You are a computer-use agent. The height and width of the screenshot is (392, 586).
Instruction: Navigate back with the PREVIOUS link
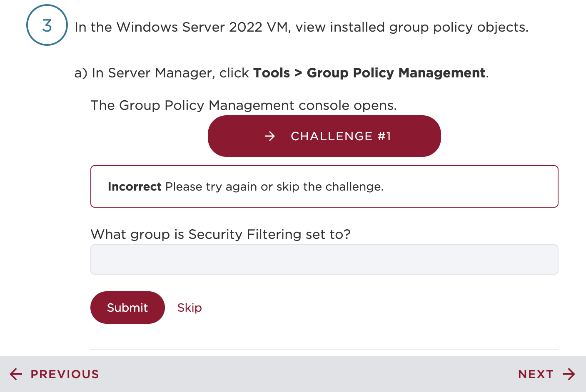pos(65,374)
